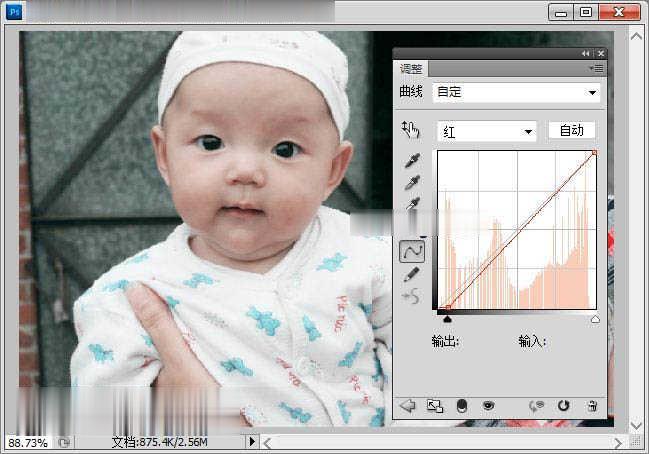Clip adjustment to layer icon
This screenshot has height=454, width=649.
[462, 406]
